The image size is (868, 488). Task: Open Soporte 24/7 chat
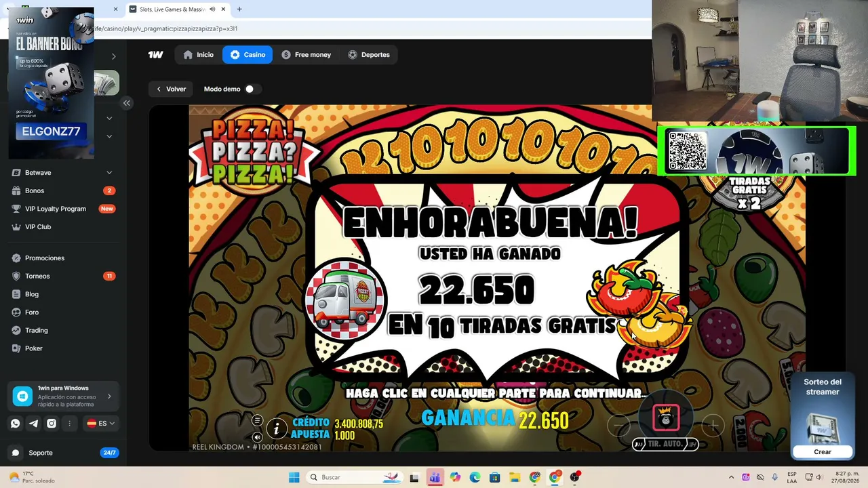click(62, 453)
